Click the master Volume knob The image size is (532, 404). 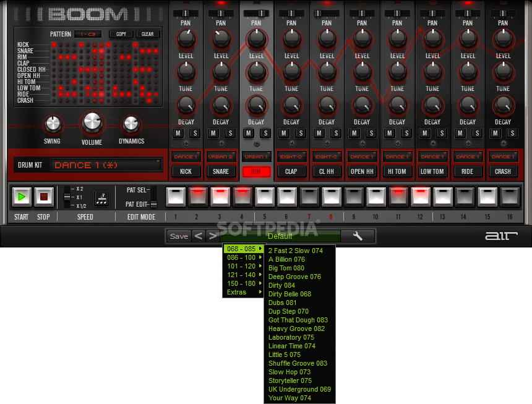[92, 122]
